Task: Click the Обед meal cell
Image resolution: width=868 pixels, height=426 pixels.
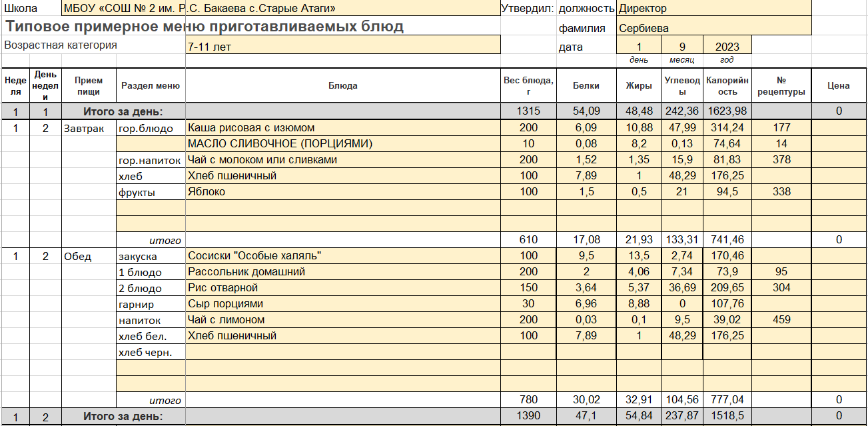Action: pyautogui.click(x=89, y=256)
